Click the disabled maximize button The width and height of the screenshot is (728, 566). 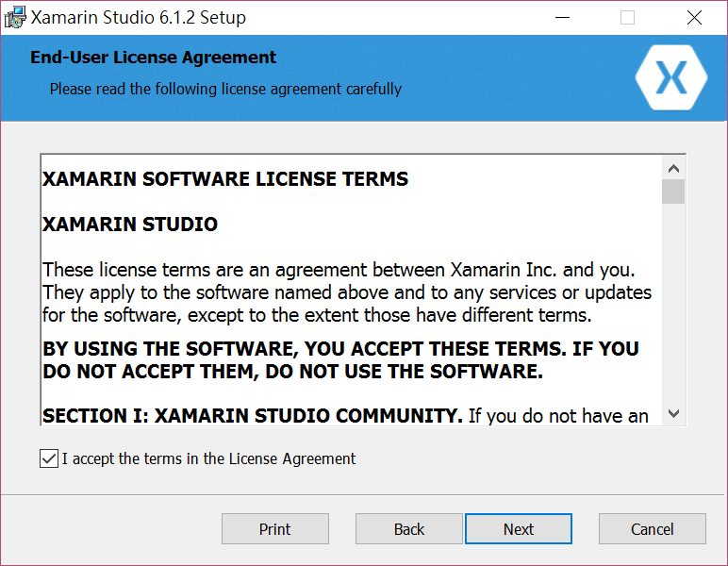(x=627, y=18)
